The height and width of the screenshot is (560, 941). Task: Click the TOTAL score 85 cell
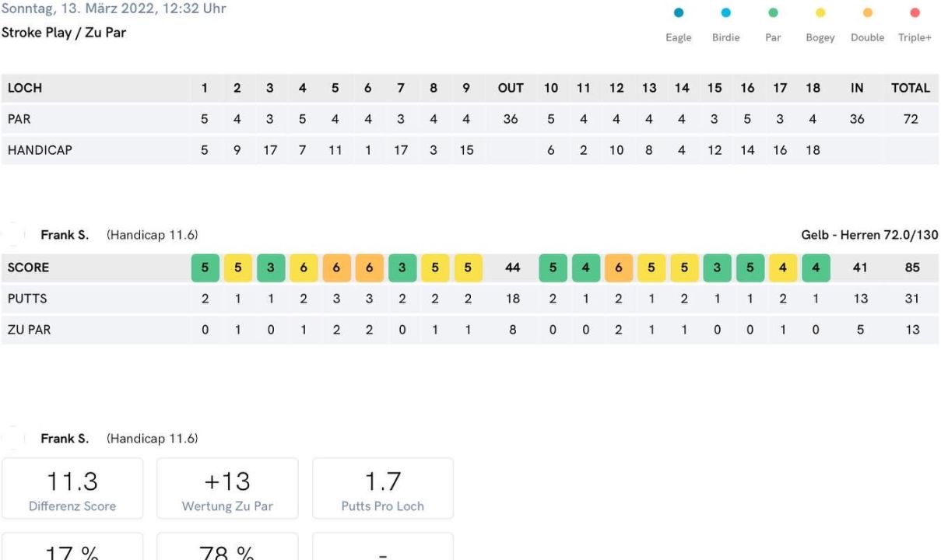click(912, 268)
